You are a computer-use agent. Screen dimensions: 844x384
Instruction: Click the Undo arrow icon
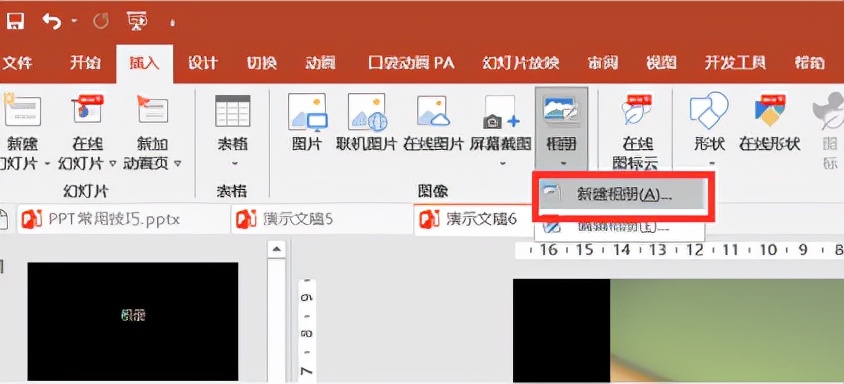click(52, 21)
